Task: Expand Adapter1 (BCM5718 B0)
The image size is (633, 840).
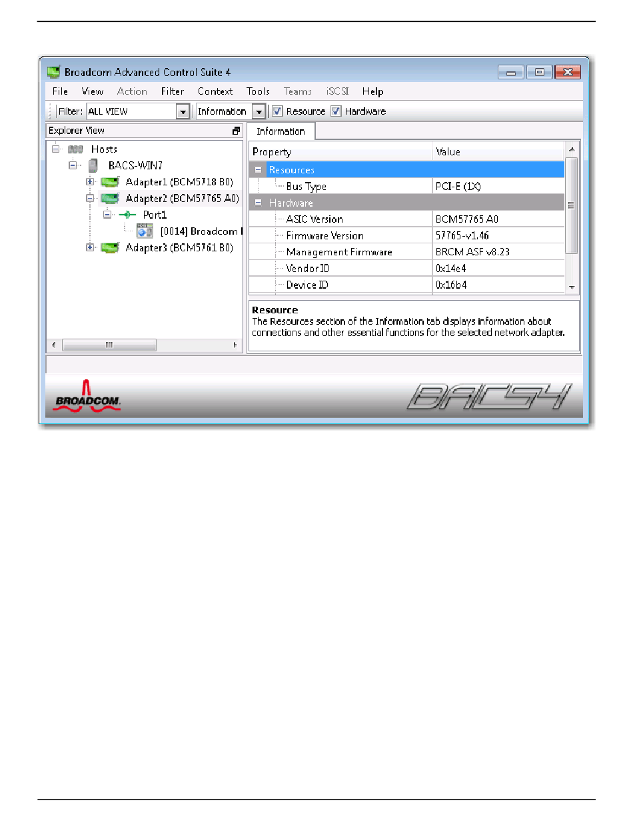Action: 90,182
